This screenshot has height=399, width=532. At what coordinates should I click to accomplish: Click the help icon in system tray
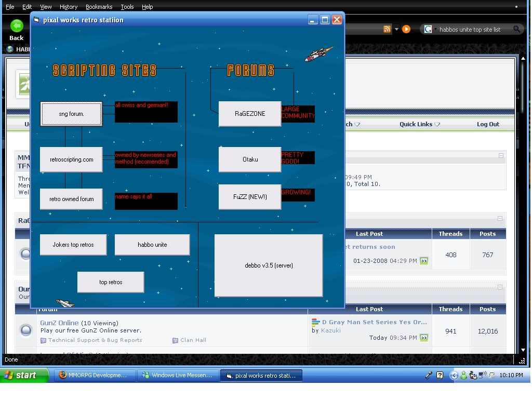tap(440, 375)
